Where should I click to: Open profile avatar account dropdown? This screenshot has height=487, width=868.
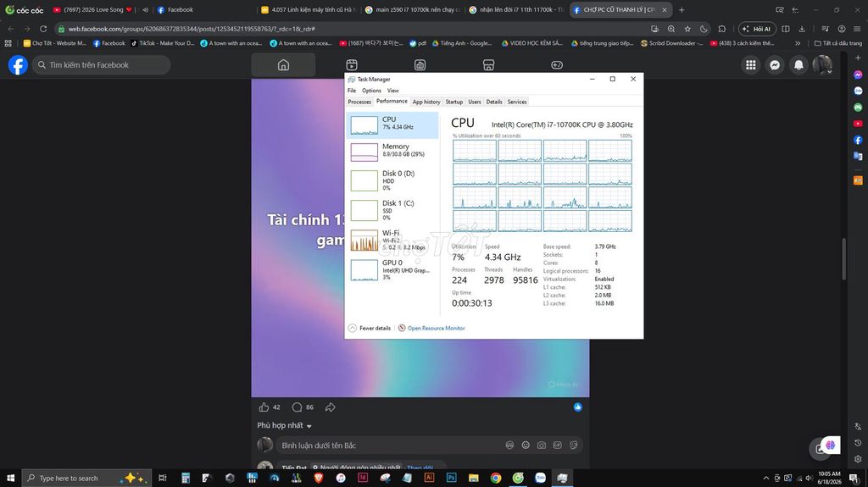[822, 64]
